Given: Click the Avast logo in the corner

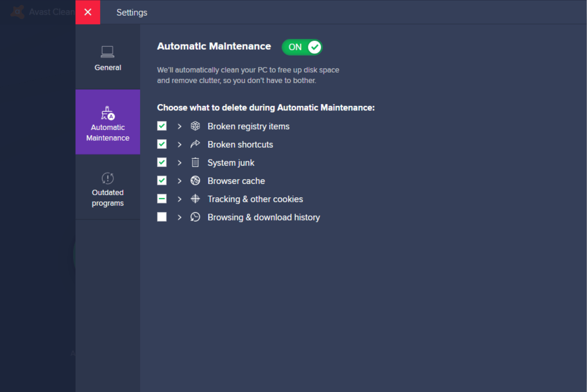Looking at the screenshot, I should click(x=17, y=12).
